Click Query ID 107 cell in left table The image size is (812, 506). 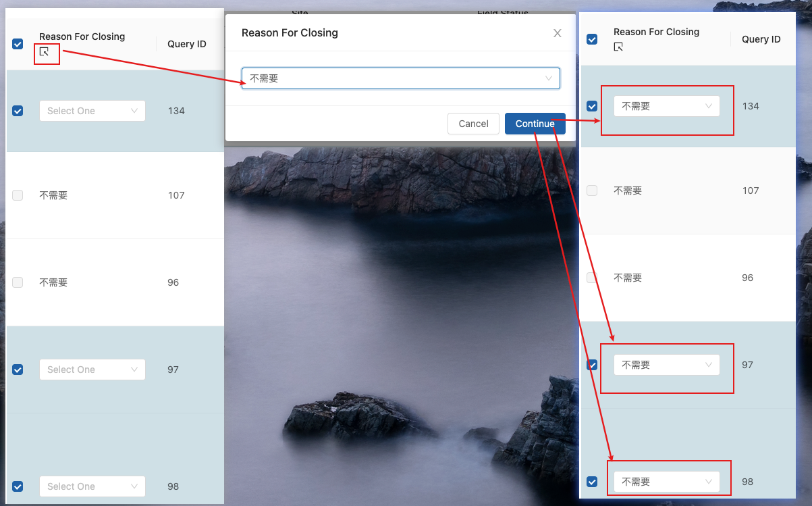[176, 195]
